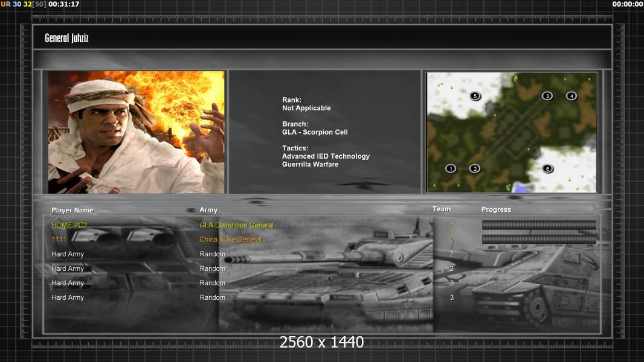The height and width of the screenshot is (362, 644).
Task: Click the "Branch:" label
Action: click(295, 124)
